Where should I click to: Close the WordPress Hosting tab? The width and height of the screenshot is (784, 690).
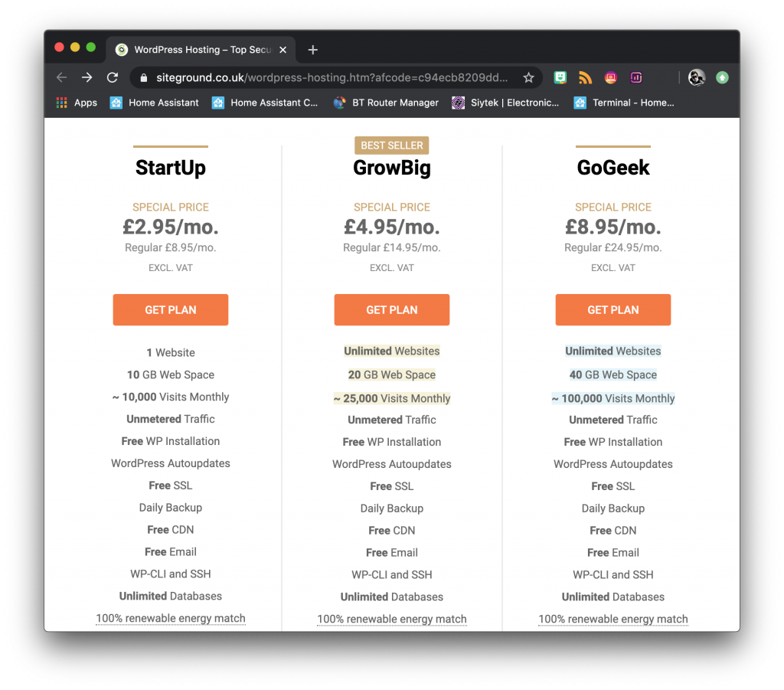(283, 50)
